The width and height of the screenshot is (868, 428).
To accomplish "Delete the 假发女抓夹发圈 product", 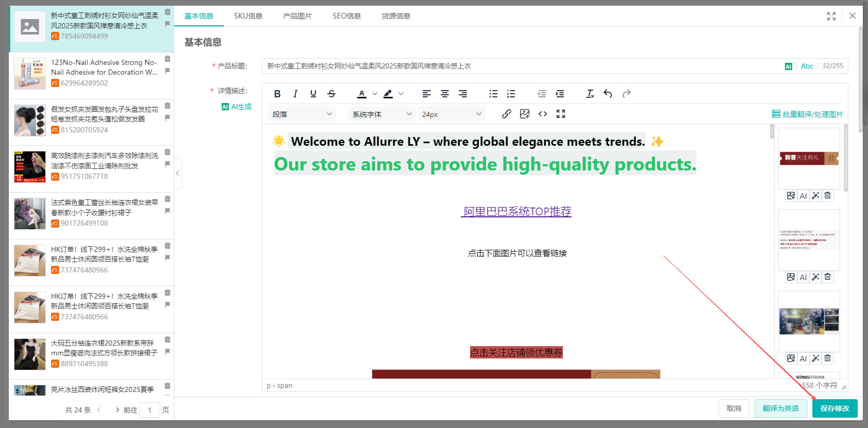I will coord(168,106).
